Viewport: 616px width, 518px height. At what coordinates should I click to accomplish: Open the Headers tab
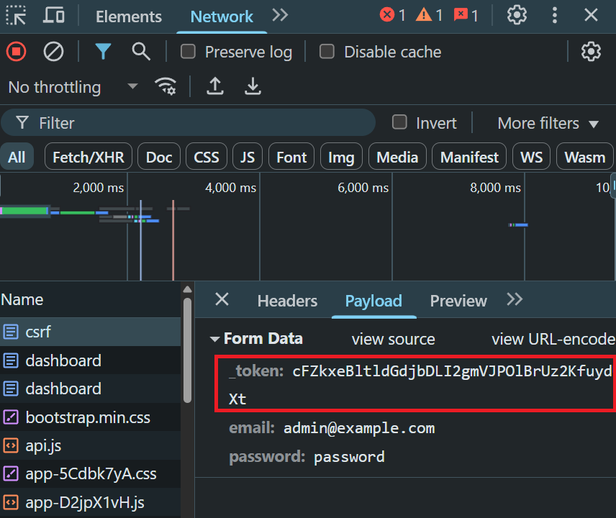(x=287, y=301)
